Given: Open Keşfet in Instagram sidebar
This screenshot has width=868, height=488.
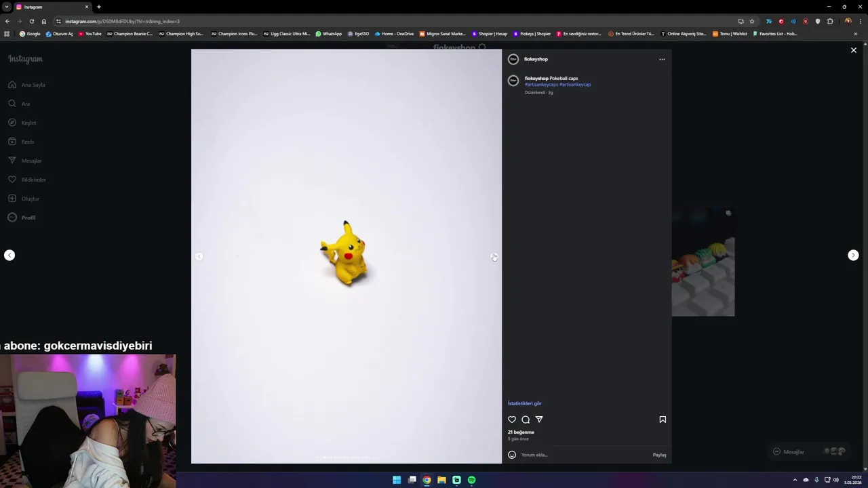Looking at the screenshot, I should click(22, 123).
